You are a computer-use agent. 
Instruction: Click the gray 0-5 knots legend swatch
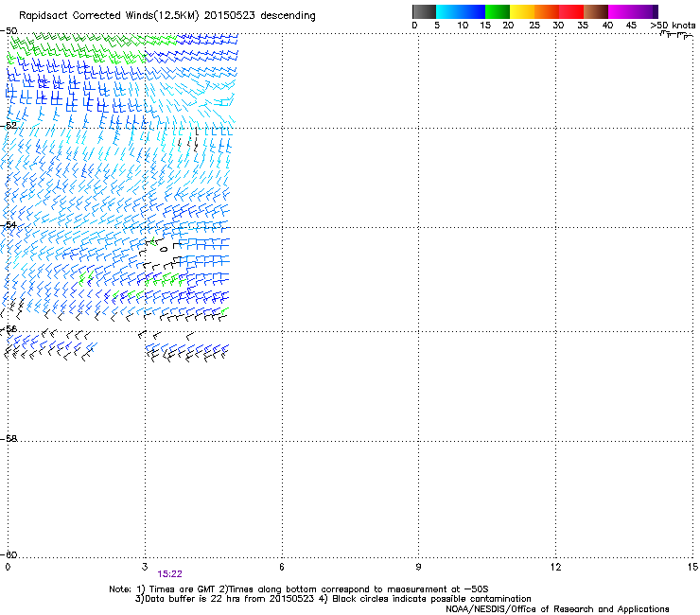click(x=424, y=11)
